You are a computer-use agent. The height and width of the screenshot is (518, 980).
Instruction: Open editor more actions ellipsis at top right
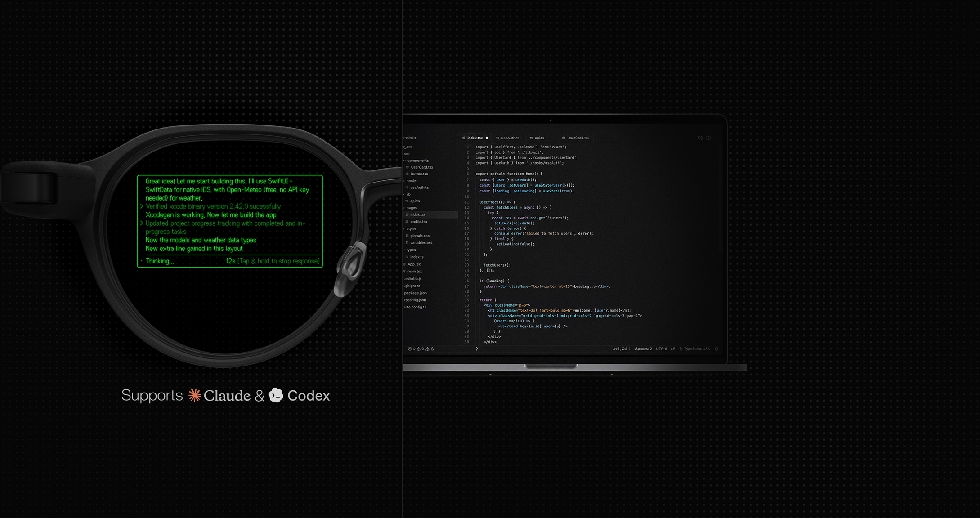[x=716, y=138]
